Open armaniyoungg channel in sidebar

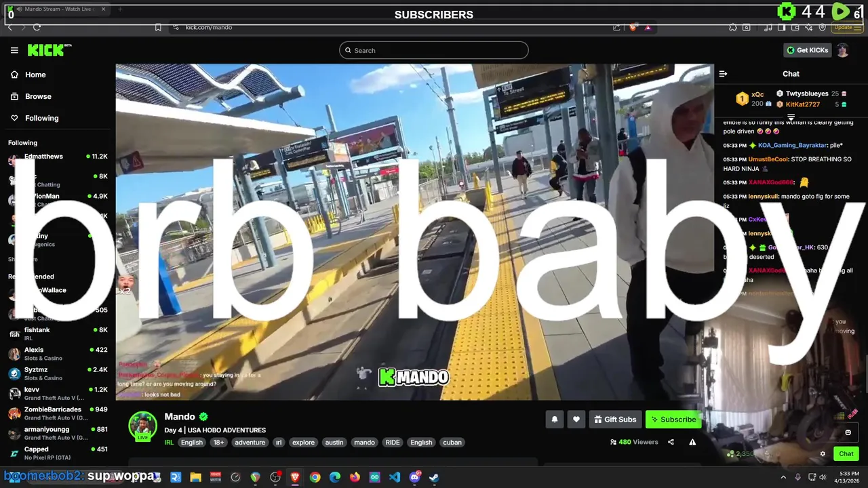(x=58, y=433)
